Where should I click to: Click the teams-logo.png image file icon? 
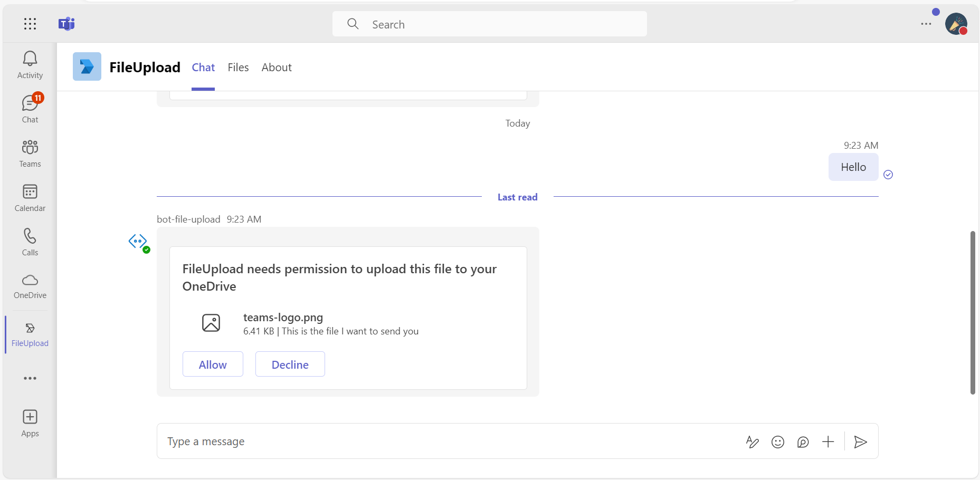(x=211, y=323)
